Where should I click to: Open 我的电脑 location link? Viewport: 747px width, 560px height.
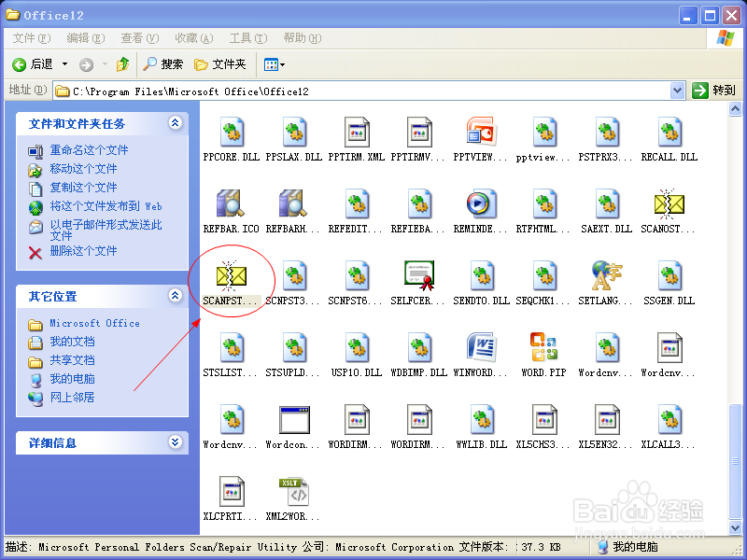click(72, 379)
